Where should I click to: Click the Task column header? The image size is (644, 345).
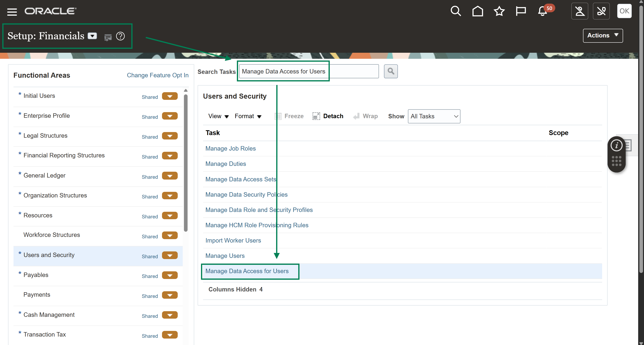pyautogui.click(x=213, y=133)
